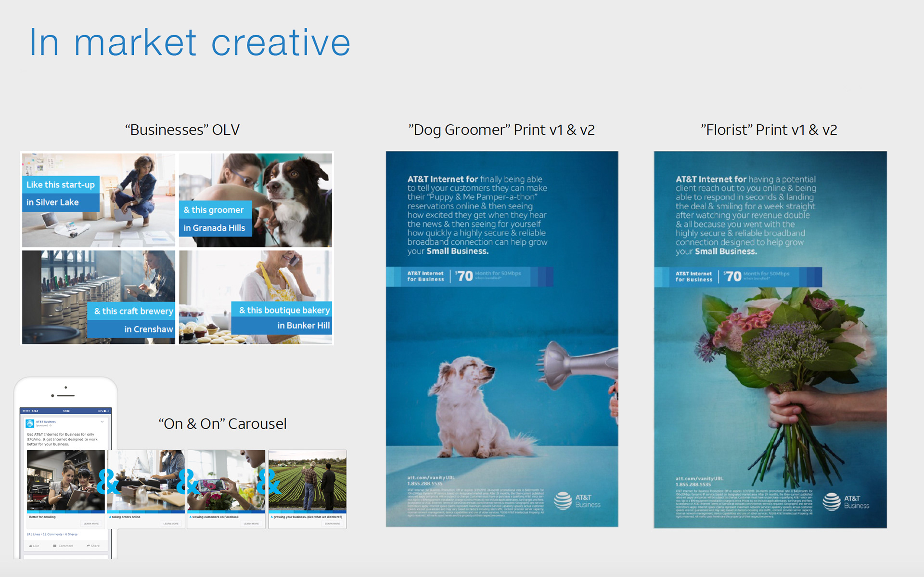Click the 'Get AT&T Internet for Business' post text

(x=62, y=439)
